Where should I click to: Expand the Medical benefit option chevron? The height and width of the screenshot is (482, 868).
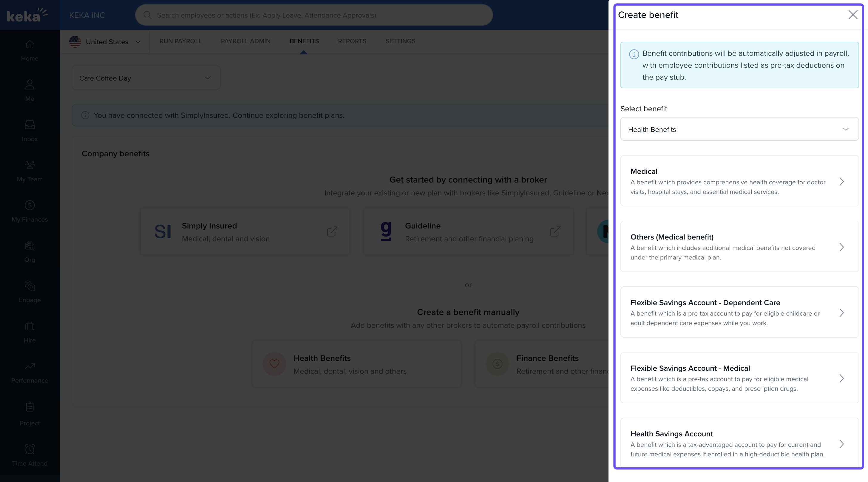pyautogui.click(x=841, y=182)
